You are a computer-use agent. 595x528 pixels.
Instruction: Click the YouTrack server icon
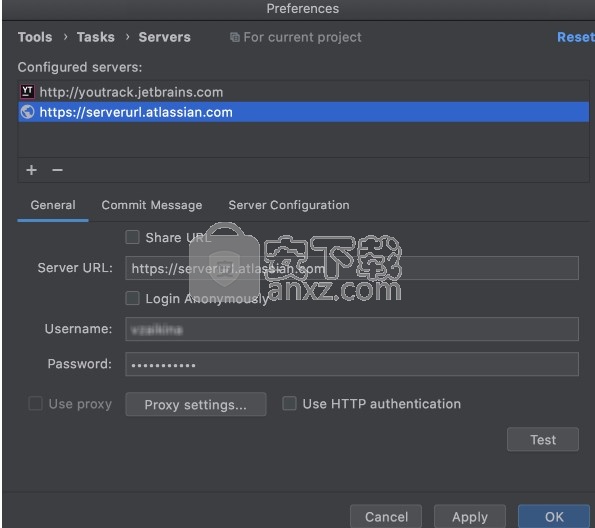tap(27, 92)
